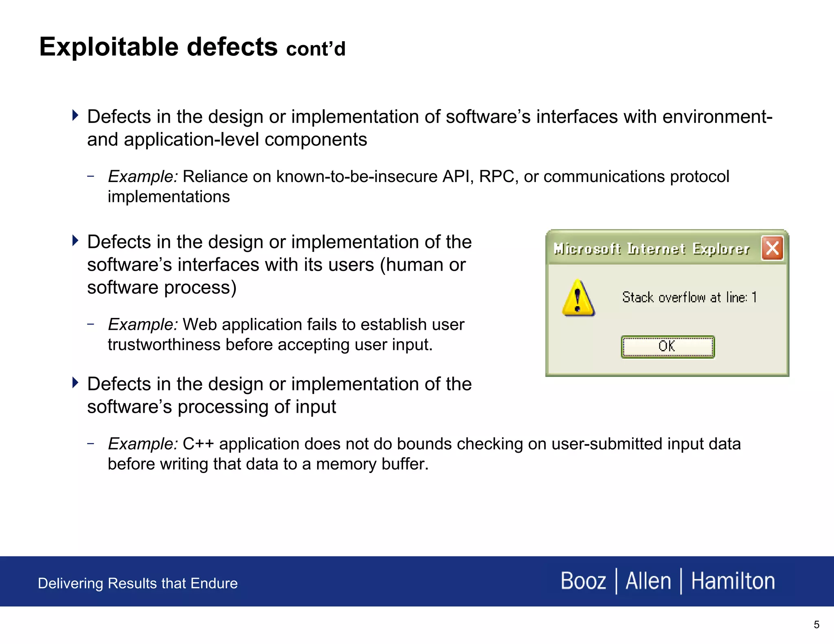Click the example about C++ bounds checking
The height and width of the screenshot is (644, 834).
pos(424,453)
